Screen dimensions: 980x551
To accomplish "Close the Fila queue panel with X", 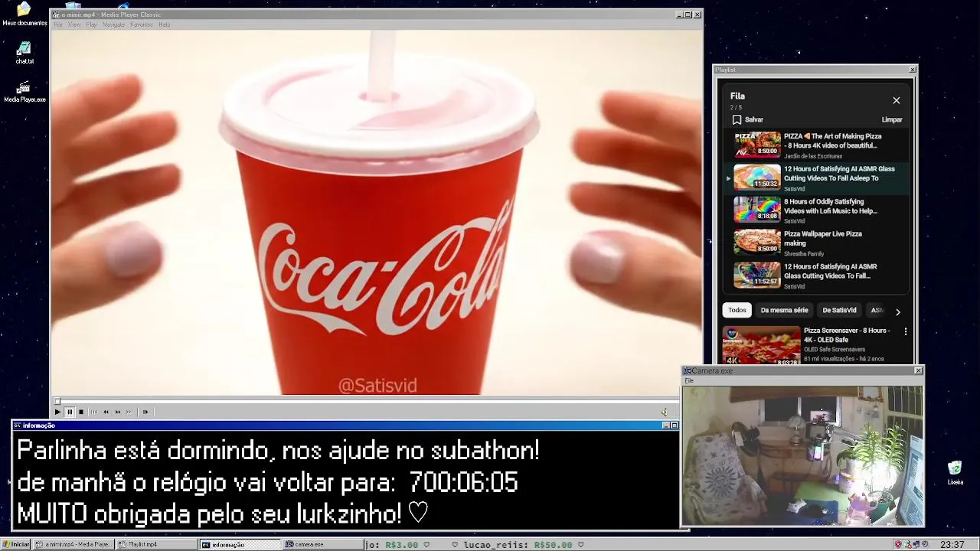I will click(x=897, y=100).
